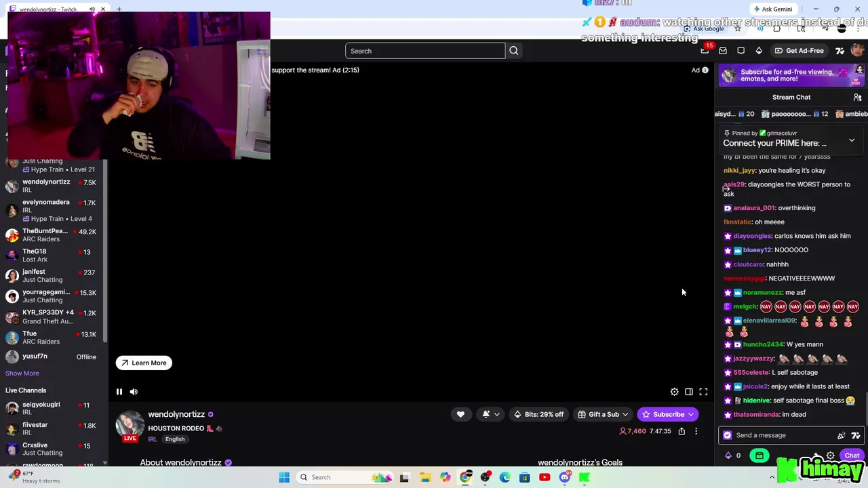Click the Get Ad-Free button
The image size is (868, 488).
[x=799, y=51]
